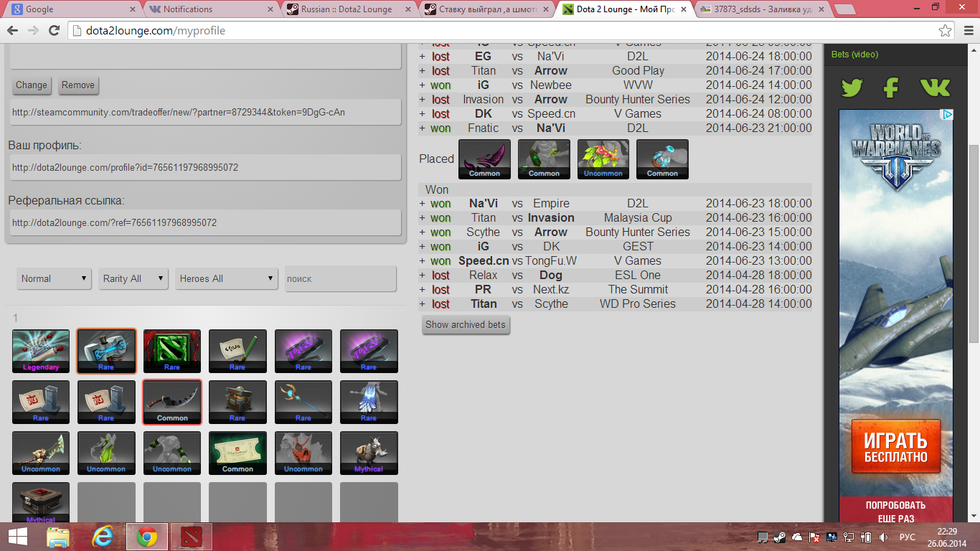Open Dota 2 from the taskbar
Viewport: 980px width, 551px height.
[192, 537]
